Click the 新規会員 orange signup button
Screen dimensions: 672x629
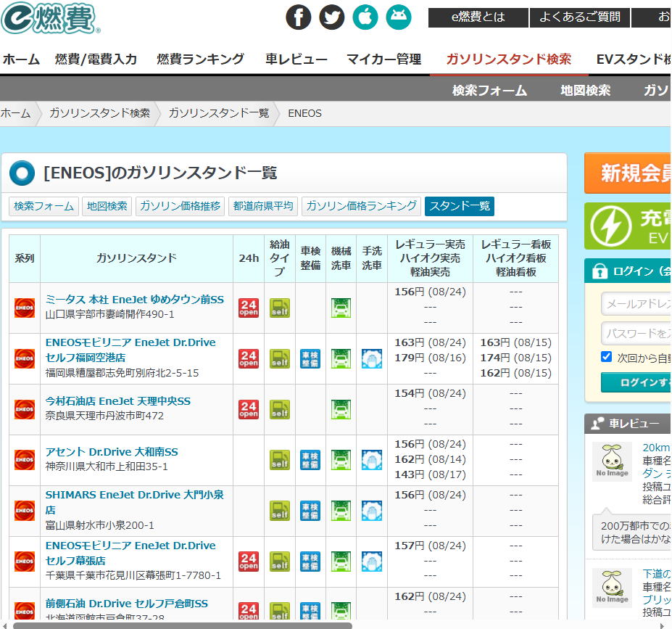pyautogui.click(x=628, y=173)
